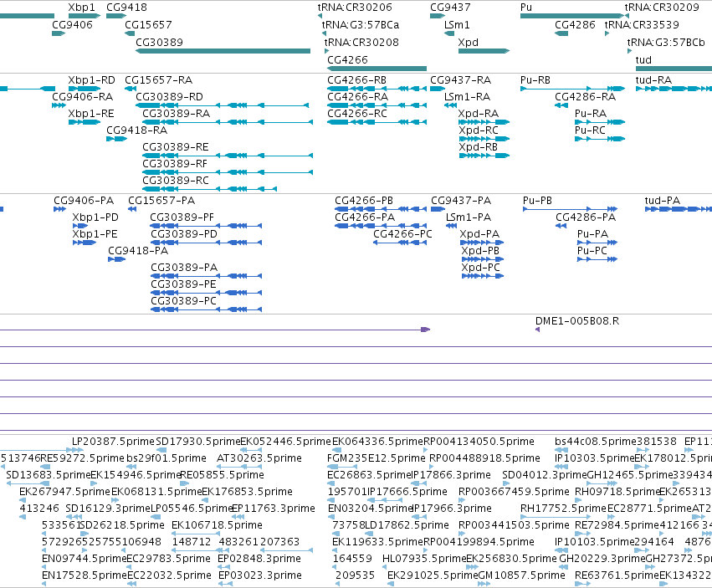Image resolution: width=712 pixels, height=588 pixels.
Task: Click the tRNA:CR30209 gene label
Action: [662, 8]
